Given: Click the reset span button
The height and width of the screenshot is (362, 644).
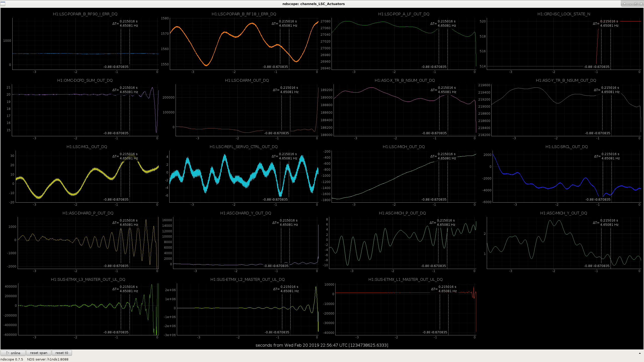Looking at the screenshot, I should point(39,353).
